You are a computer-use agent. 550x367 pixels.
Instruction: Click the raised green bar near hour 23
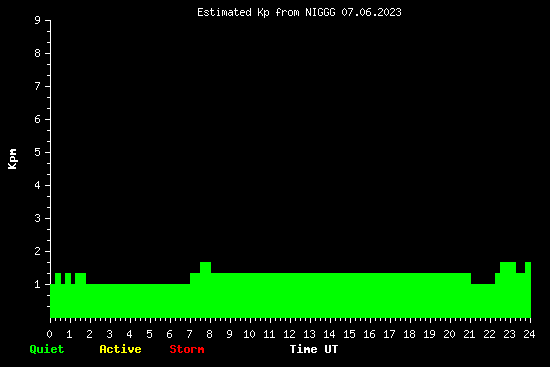tap(508, 267)
